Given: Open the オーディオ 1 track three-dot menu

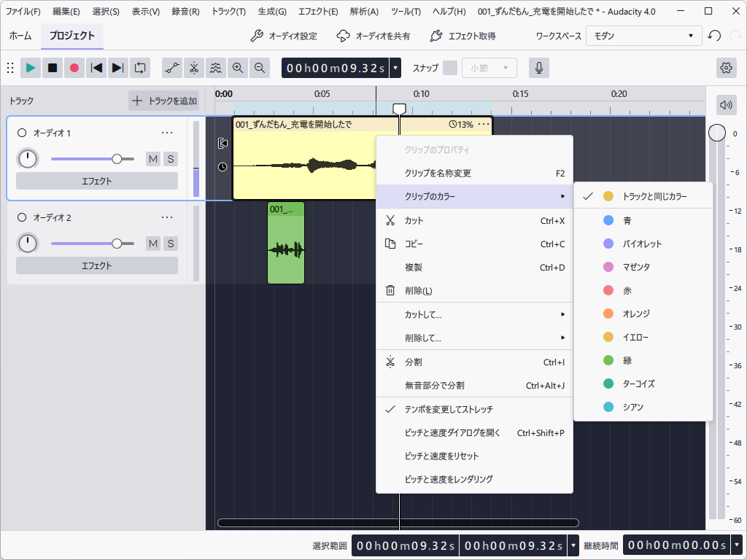Looking at the screenshot, I should point(167,133).
